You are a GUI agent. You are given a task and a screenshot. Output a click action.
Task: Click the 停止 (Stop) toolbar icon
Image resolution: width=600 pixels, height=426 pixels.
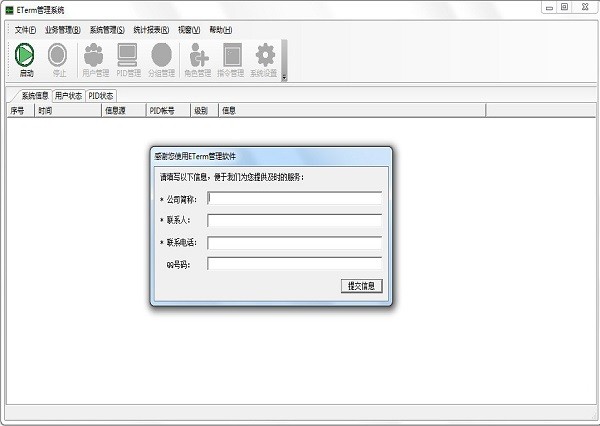[57, 59]
